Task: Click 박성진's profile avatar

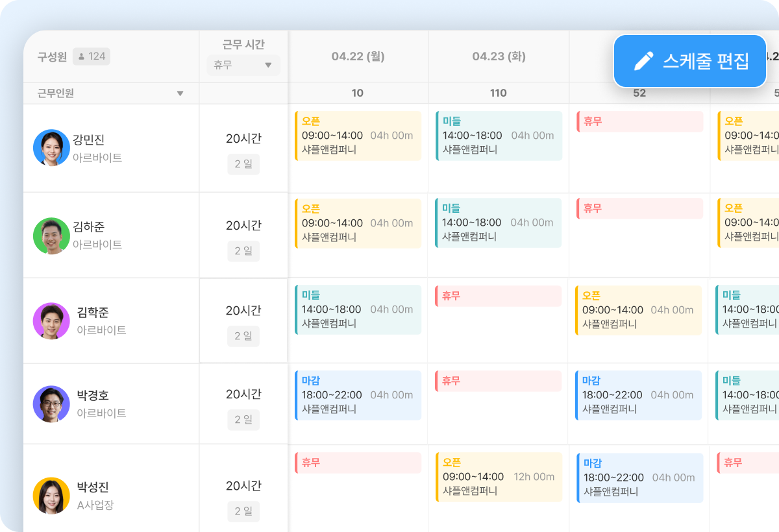Action: point(51,496)
